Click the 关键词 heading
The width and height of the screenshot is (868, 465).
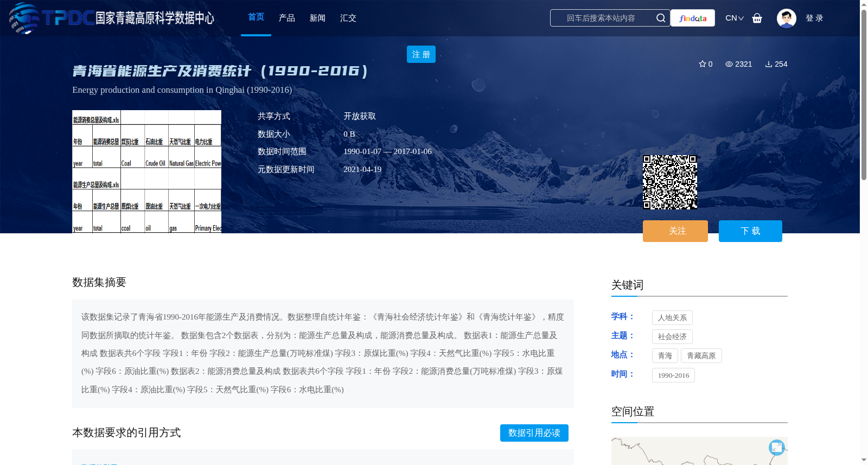point(627,285)
